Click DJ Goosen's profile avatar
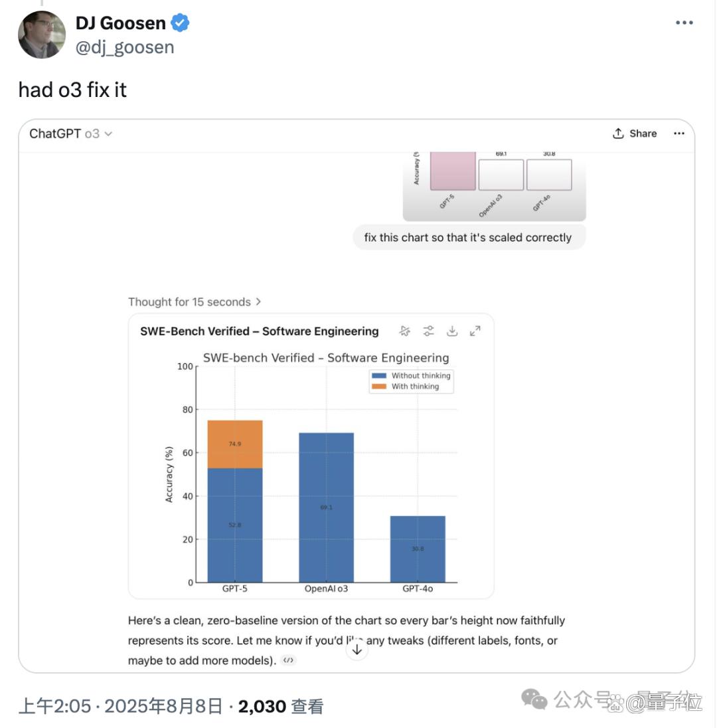 (x=42, y=35)
